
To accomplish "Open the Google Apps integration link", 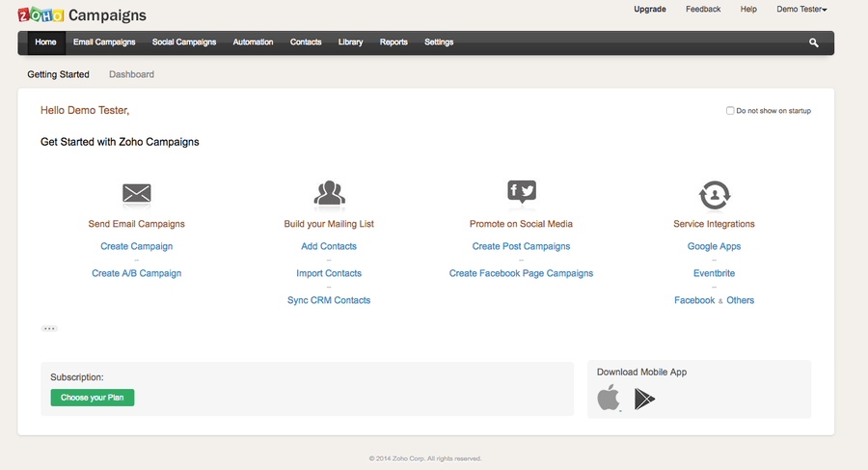I will point(714,246).
